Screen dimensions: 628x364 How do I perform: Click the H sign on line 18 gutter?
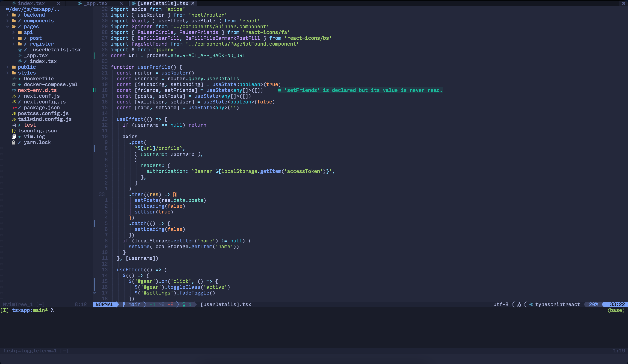tap(94, 90)
